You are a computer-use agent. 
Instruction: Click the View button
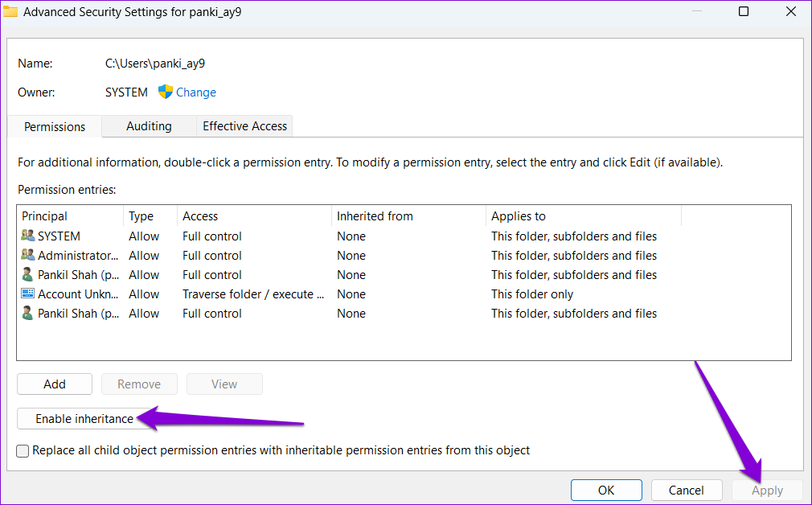click(224, 384)
